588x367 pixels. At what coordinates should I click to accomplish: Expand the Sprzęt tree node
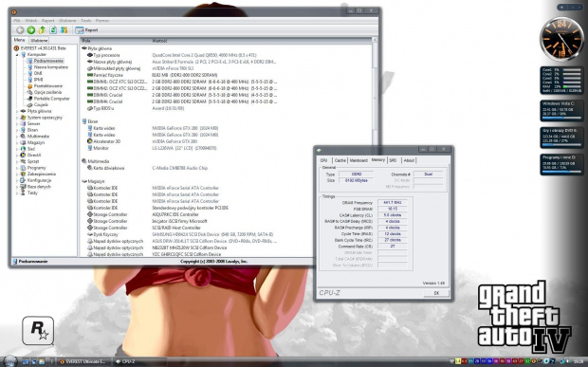click(17, 161)
